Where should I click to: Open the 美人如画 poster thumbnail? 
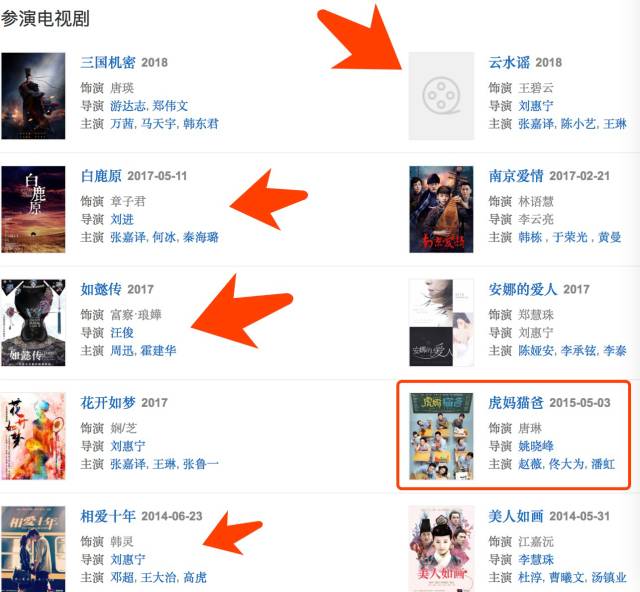click(441, 549)
